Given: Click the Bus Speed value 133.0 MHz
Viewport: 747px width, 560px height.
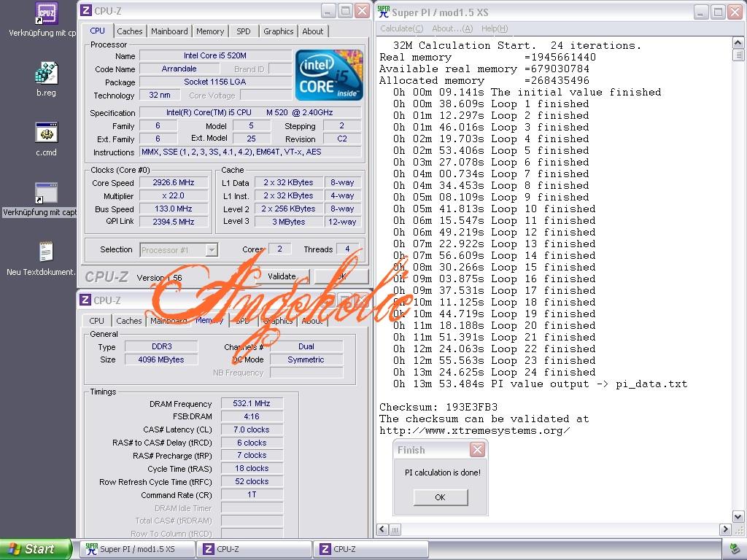Looking at the screenshot, I should [x=174, y=209].
